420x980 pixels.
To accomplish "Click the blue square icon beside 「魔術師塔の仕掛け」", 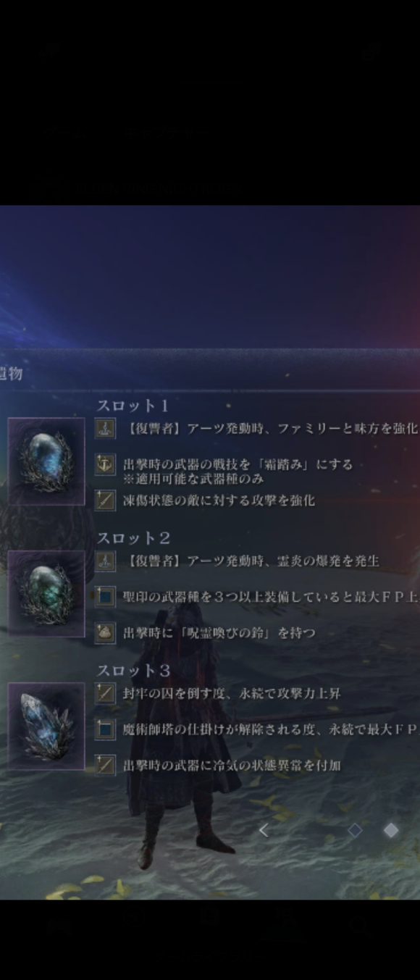I will [x=105, y=730].
